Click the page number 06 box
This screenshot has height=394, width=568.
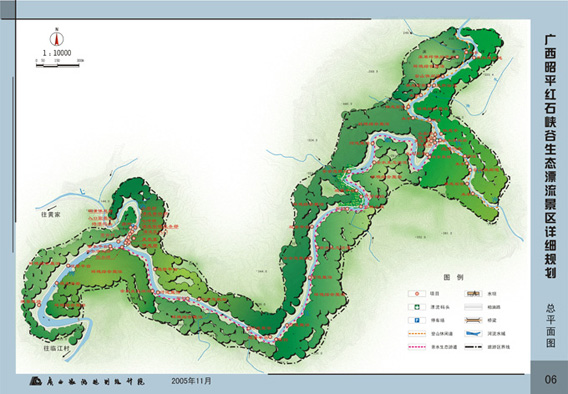click(550, 379)
